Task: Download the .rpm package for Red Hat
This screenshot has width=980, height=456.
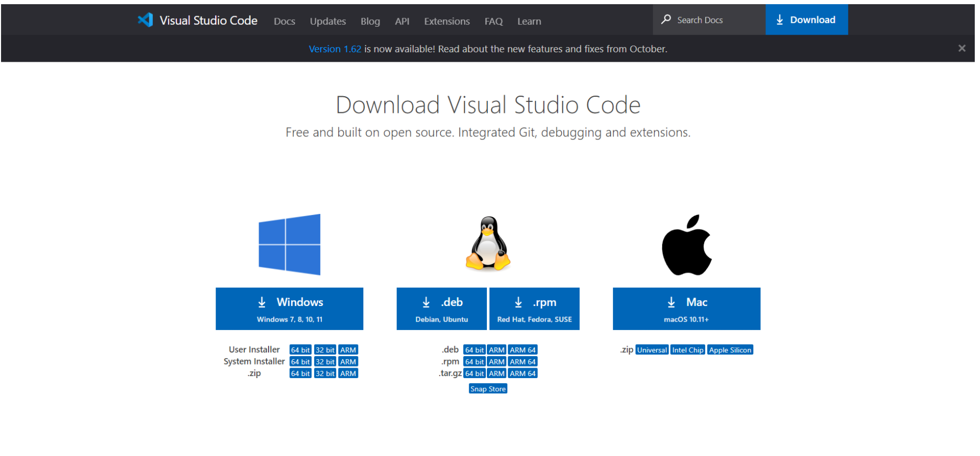Action: [534, 309]
